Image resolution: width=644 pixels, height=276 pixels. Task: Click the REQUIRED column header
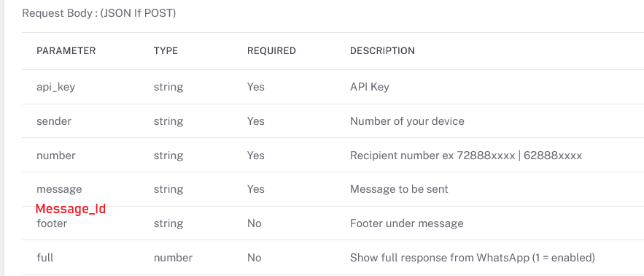(271, 51)
